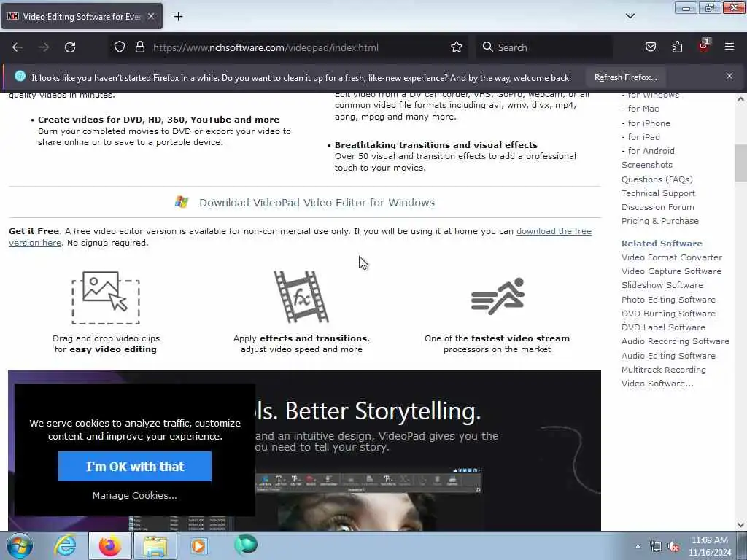
Task: Open DVD Burning Software link
Action: (x=668, y=314)
